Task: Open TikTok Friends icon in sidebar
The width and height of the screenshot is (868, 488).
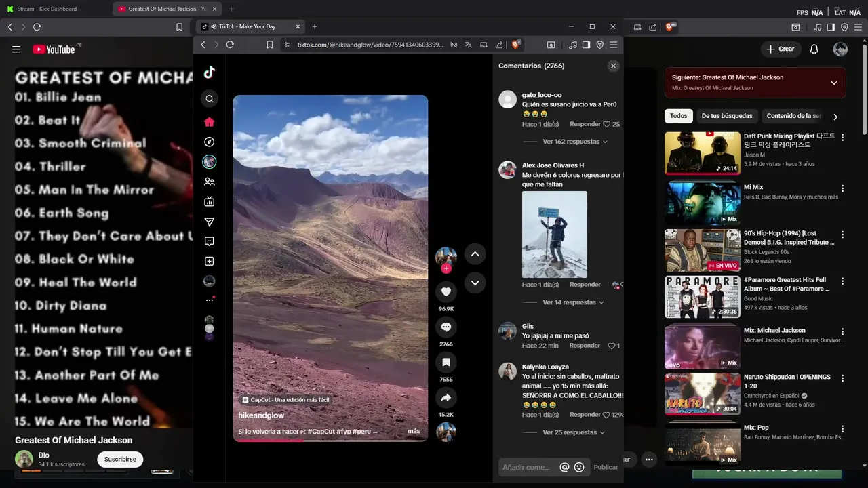Action: click(210, 182)
